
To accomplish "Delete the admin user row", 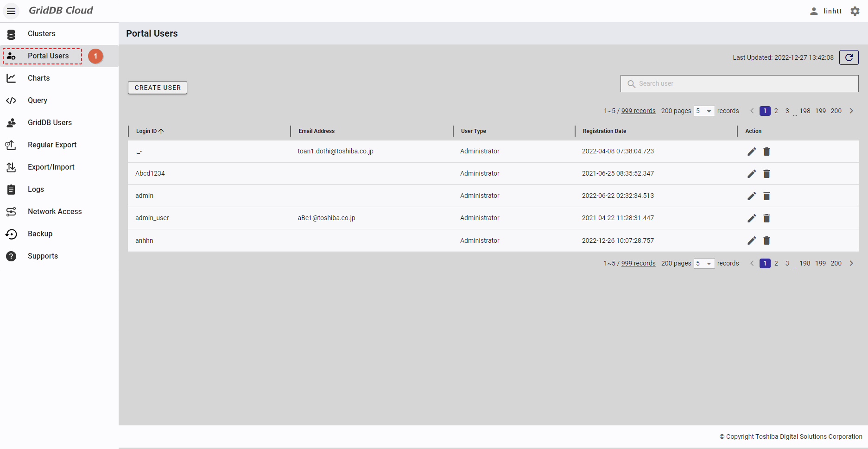I will tap(767, 196).
